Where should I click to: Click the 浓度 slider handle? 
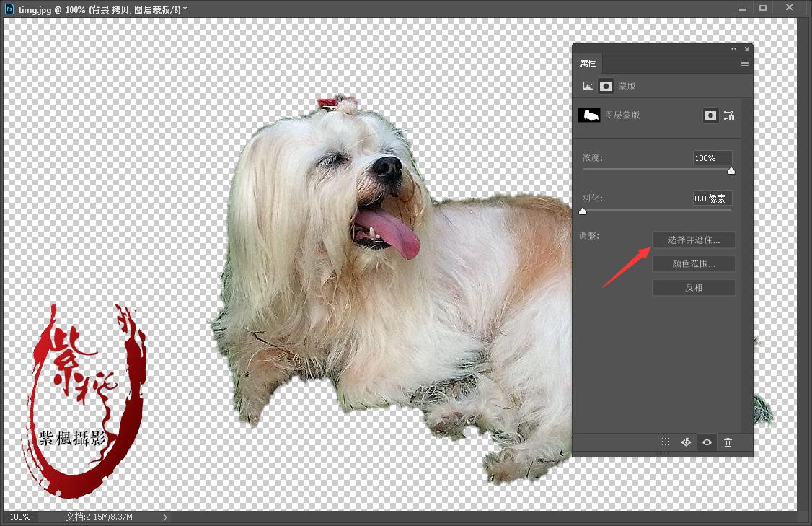point(731,171)
